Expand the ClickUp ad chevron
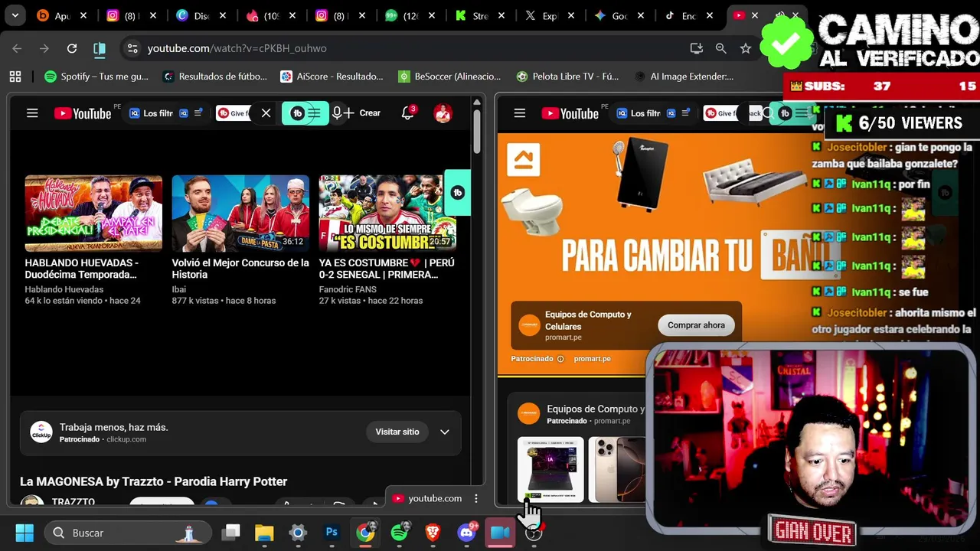980x551 pixels. click(444, 432)
